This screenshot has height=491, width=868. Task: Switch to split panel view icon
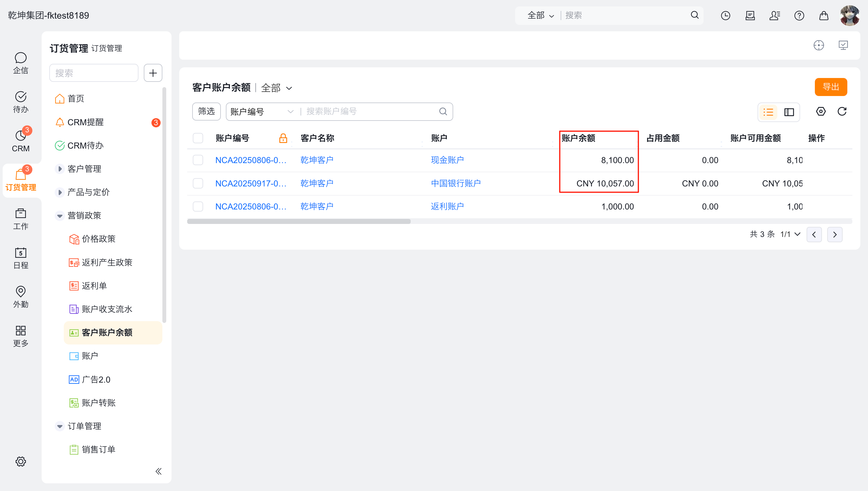click(x=789, y=112)
